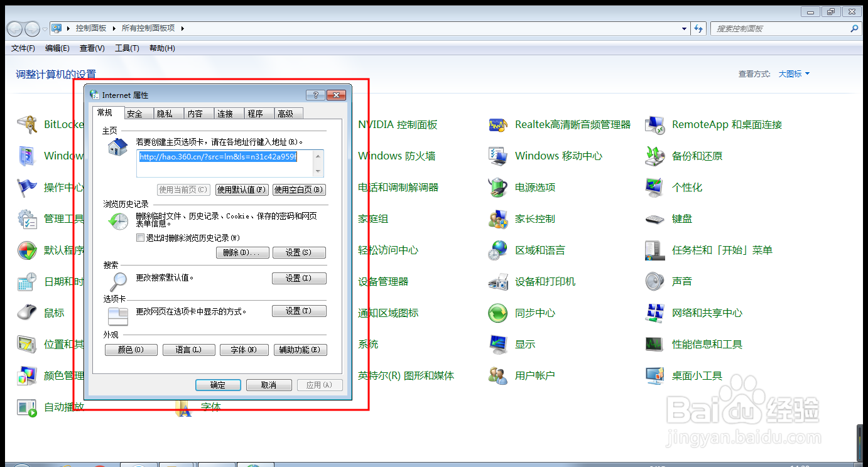Click the Colors appearance button
868x467 pixels.
click(x=131, y=350)
